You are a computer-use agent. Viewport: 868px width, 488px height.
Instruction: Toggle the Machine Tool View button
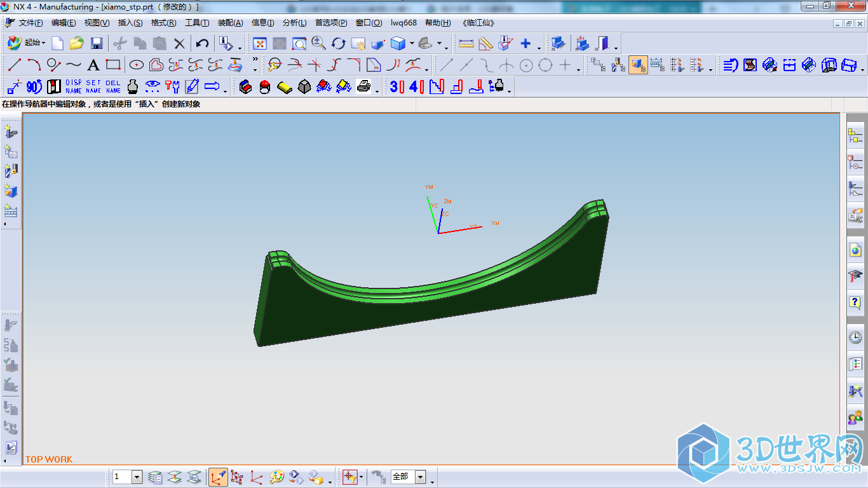[619, 65]
